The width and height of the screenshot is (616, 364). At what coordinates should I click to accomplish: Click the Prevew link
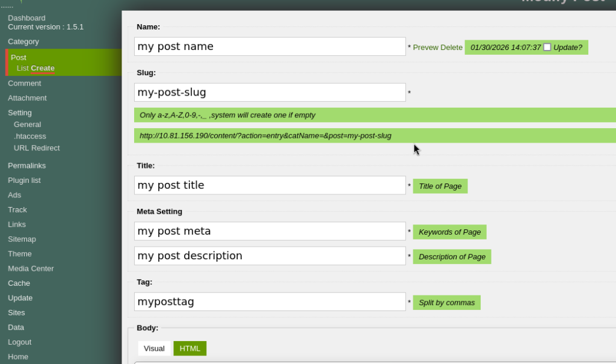coord(428,47)
